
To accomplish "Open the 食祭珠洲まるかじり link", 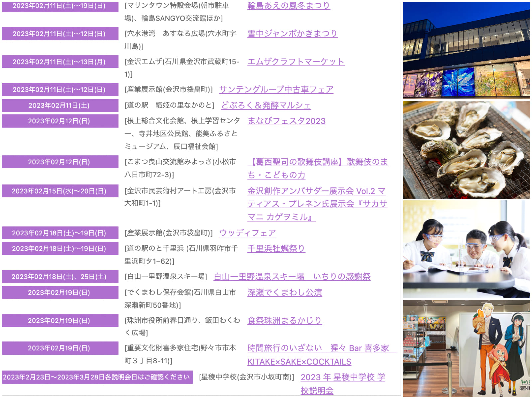I will 284,321.
